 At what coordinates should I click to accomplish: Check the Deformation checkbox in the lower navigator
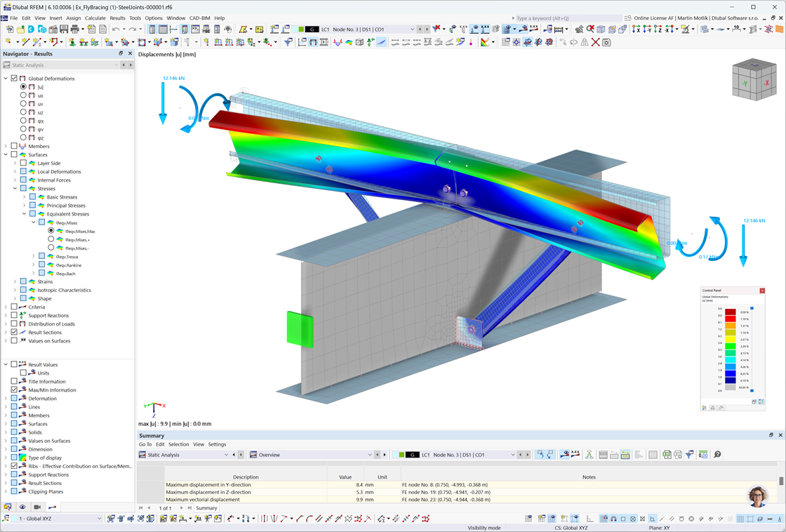click(x=14, y=399)
